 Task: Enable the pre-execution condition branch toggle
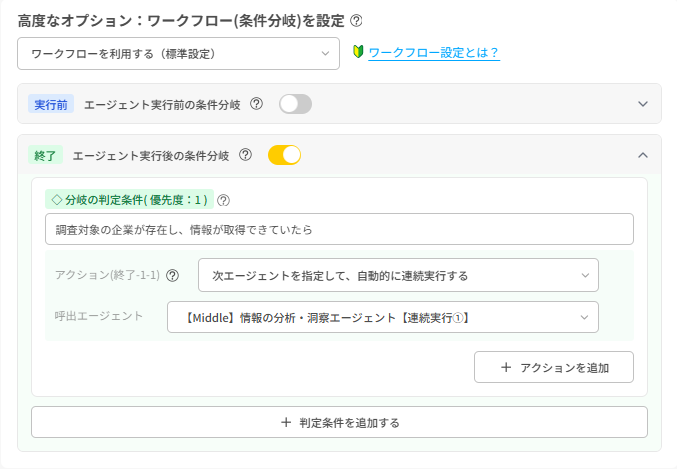pyautogui.click(x=295, y=104)
